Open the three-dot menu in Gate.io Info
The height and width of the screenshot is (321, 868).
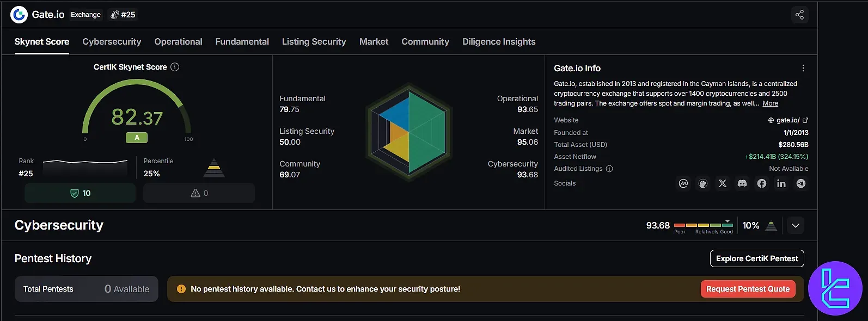point(803,68)
